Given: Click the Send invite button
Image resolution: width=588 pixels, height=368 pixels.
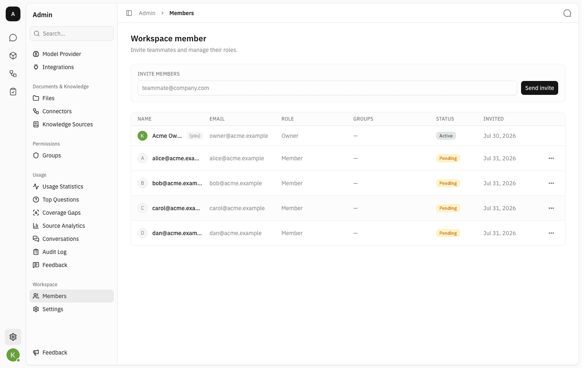Looking at the screenshot, I should [539, 88].
